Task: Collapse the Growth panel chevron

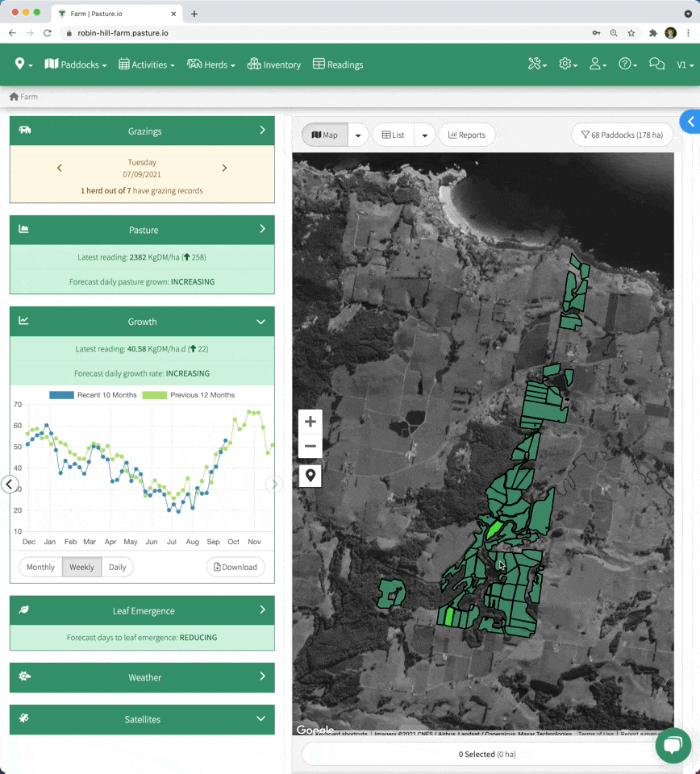Action: point(260,321)
